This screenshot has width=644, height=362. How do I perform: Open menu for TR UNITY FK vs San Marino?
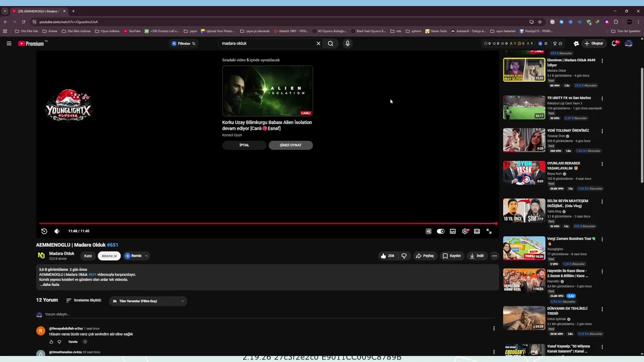click(x=602, y=99)
